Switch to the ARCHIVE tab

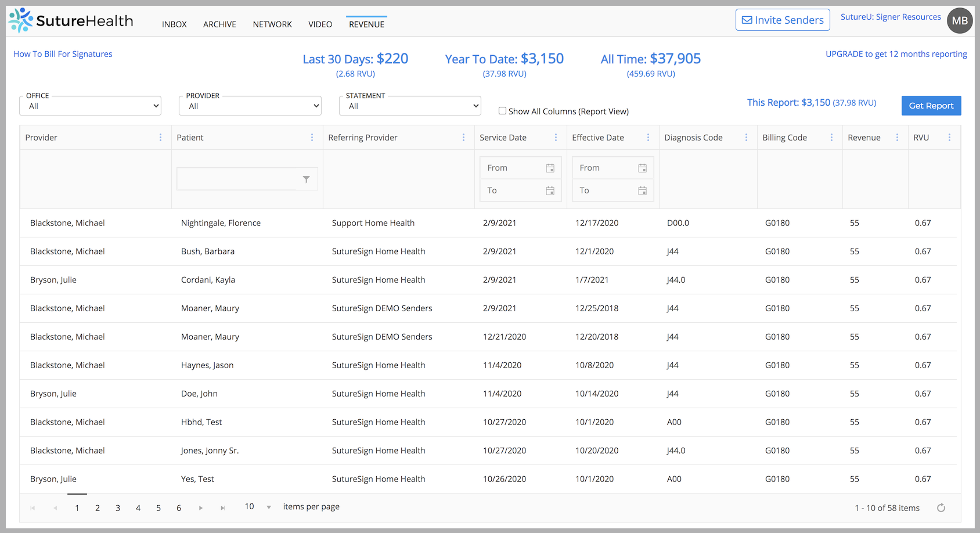pos(219,24)
